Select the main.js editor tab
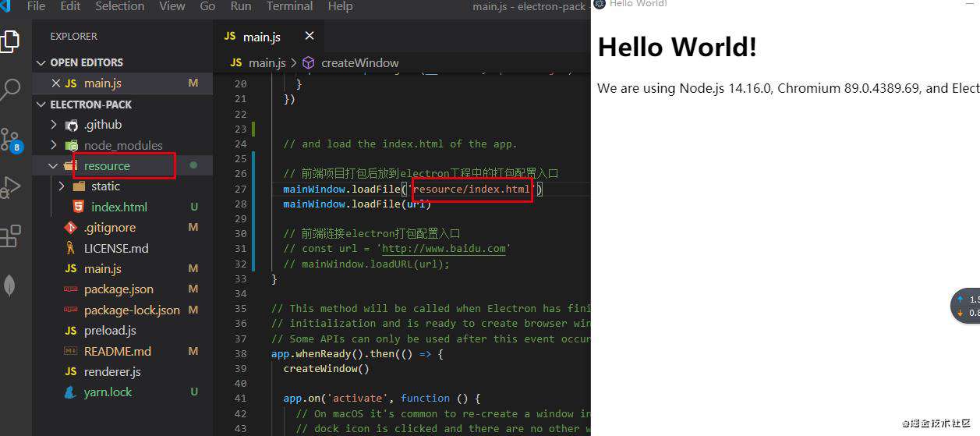The image size is (980, 436). 260,36
